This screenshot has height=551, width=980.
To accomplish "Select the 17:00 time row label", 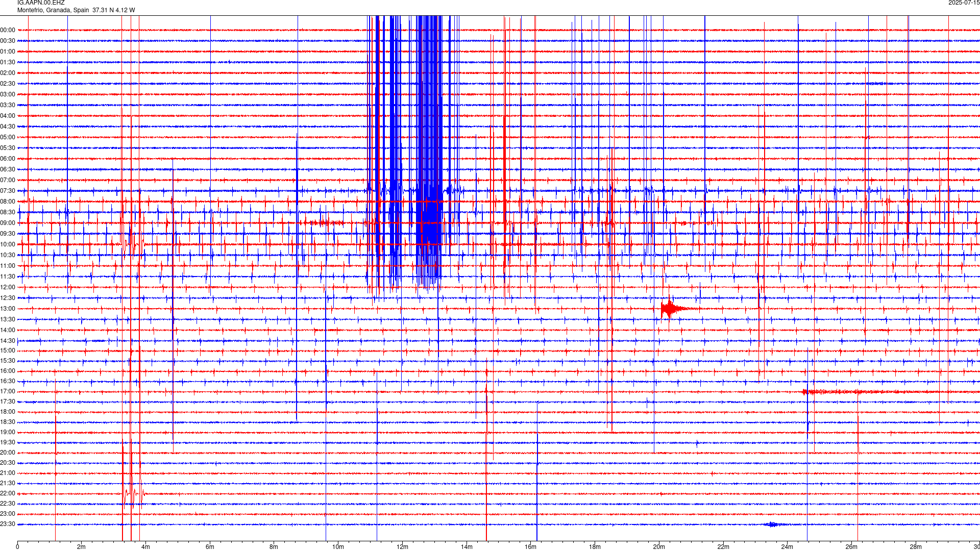I will tap(8, 391).
